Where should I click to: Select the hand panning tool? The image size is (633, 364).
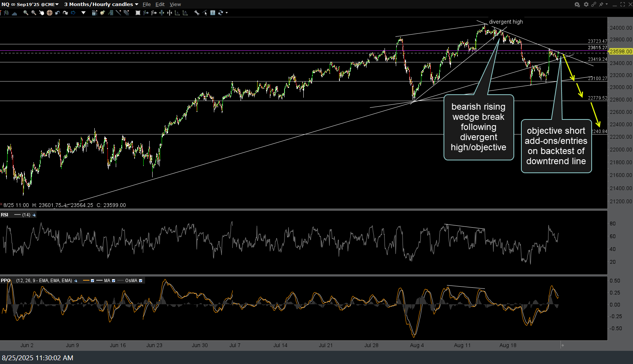tap(41, 12)
